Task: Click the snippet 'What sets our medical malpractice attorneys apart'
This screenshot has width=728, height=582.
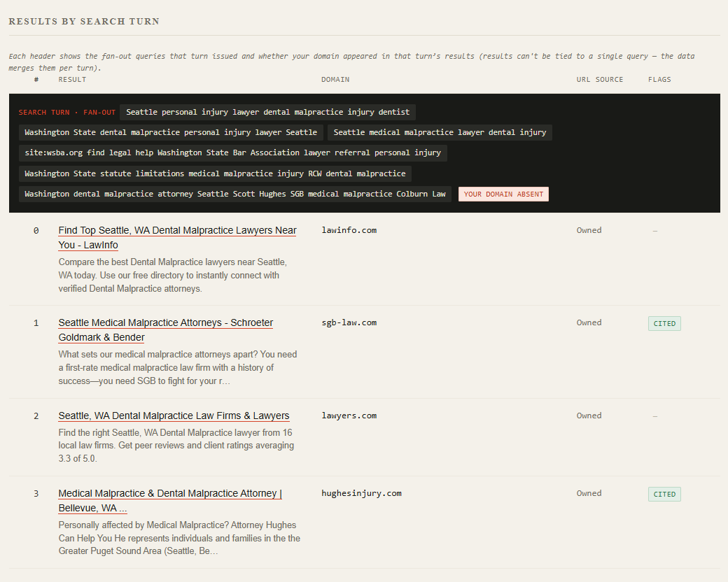Action: point(178,367)
